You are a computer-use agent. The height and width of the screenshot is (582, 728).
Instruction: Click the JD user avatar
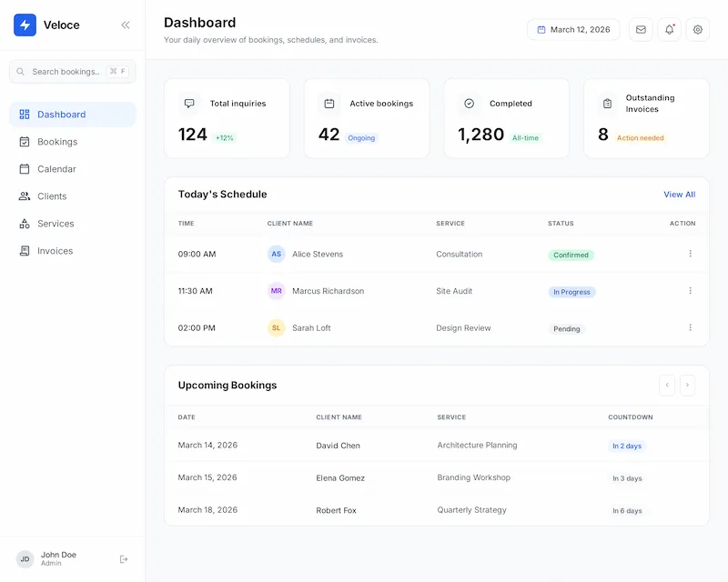click(25, 559)
